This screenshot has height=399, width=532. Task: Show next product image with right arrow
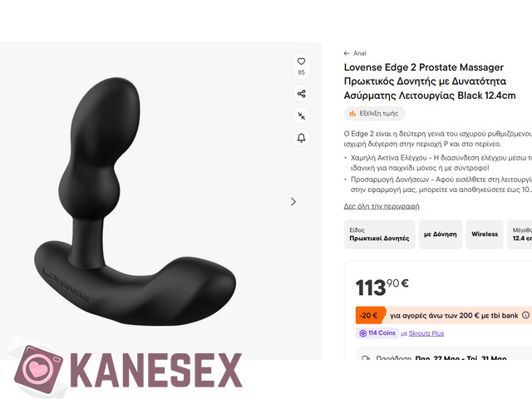click(x=293, y=202)
